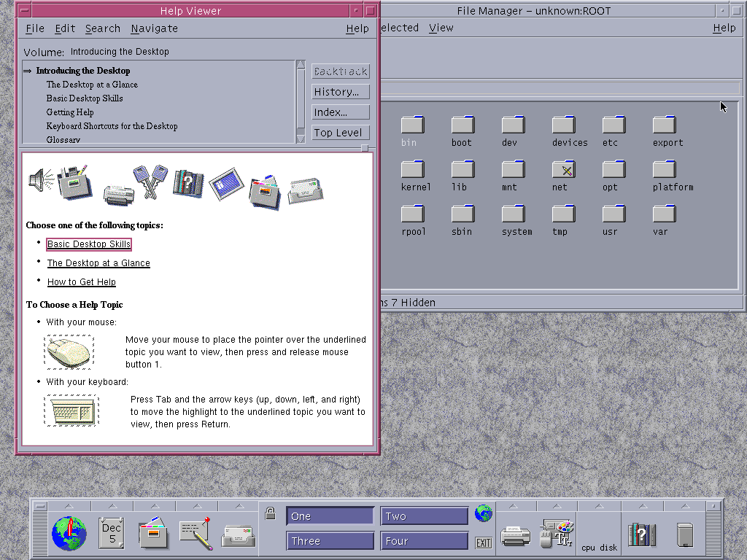
Task: Open the Style Manager palette icon
Action: (x=556, y=533)
